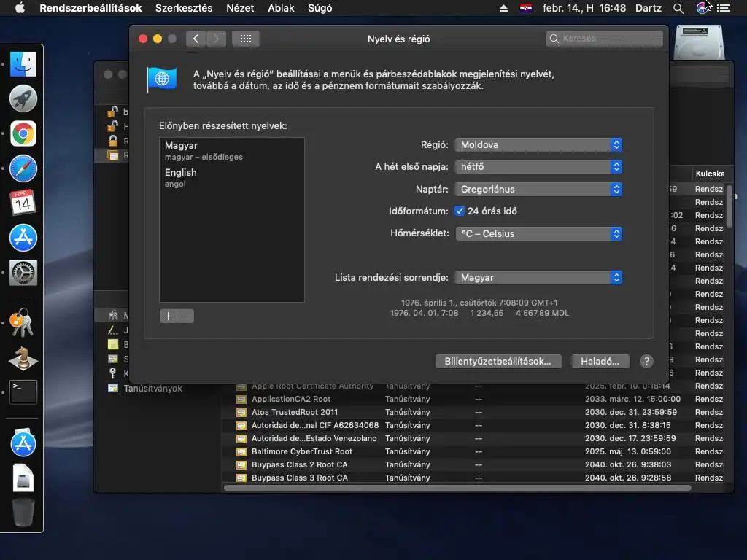Image resolution: width=747 pixels, height=560 pixels.
Task: Click the Tanúsítványok category in Keychain window
Action: click(x=152, y=388)
